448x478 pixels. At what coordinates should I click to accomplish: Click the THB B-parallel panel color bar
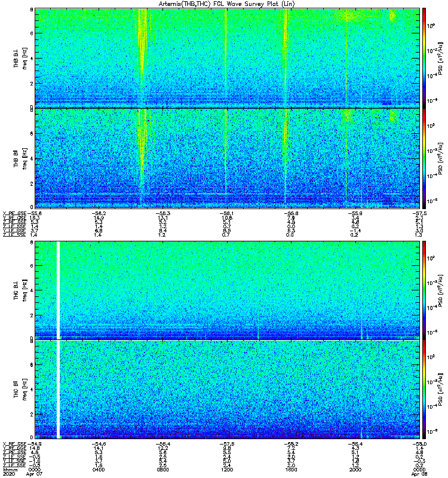coord(424,158)
